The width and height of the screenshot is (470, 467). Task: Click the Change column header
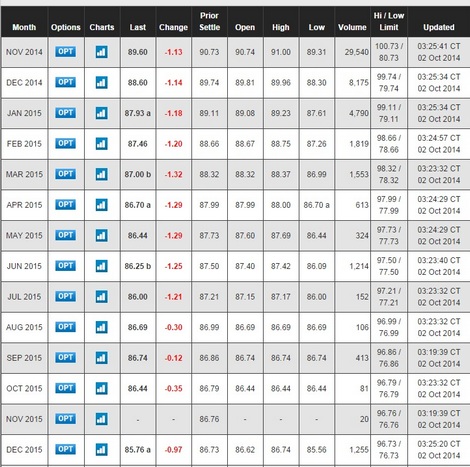[x=173, y=27]
